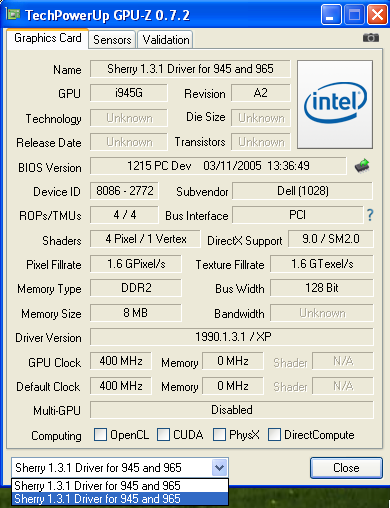Screen dimensions: 390x508
Task: Click the 1.6 GTexel/s fillrate value
Action: [322, 264]
